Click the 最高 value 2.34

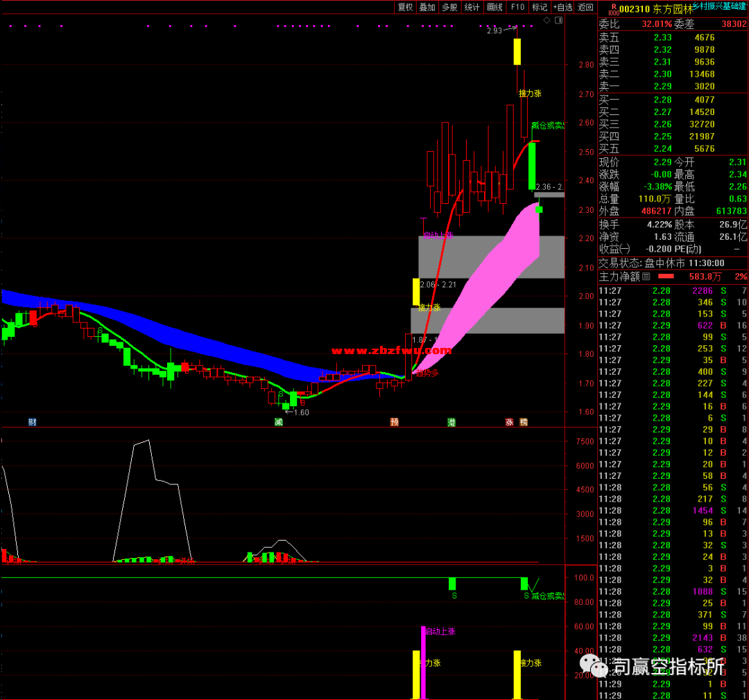point(737,175)
